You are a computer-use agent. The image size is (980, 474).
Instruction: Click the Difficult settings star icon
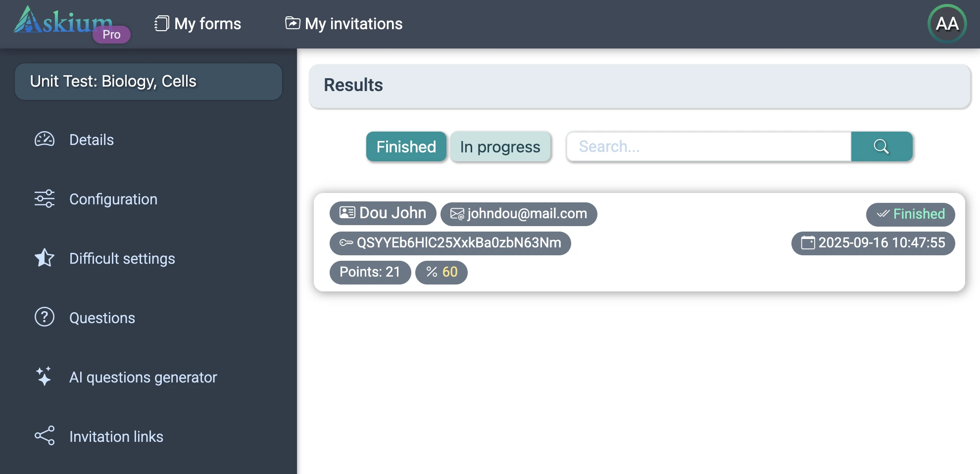[x=45, y=258]
